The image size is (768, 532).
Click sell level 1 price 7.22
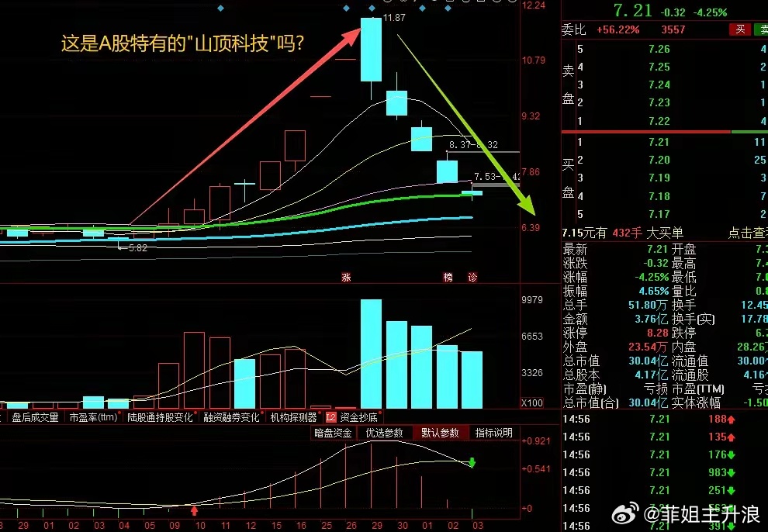pyautogui.click(x=659, y=121)
